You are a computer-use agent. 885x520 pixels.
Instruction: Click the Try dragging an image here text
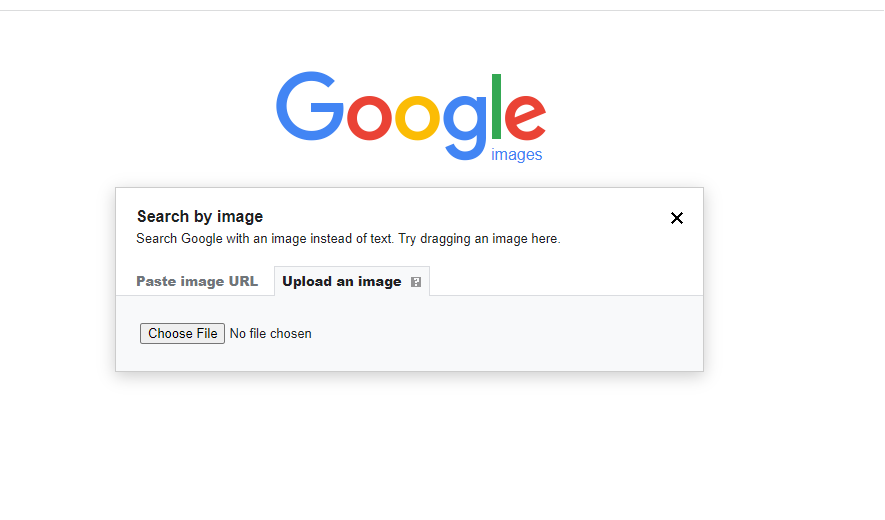click(479, 239)
